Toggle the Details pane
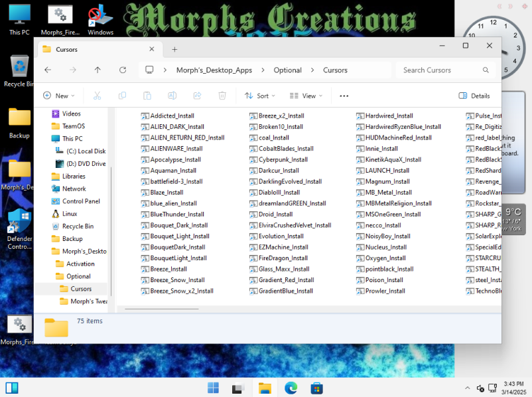This screenshot has height=397, width=532. click(474, 96)
